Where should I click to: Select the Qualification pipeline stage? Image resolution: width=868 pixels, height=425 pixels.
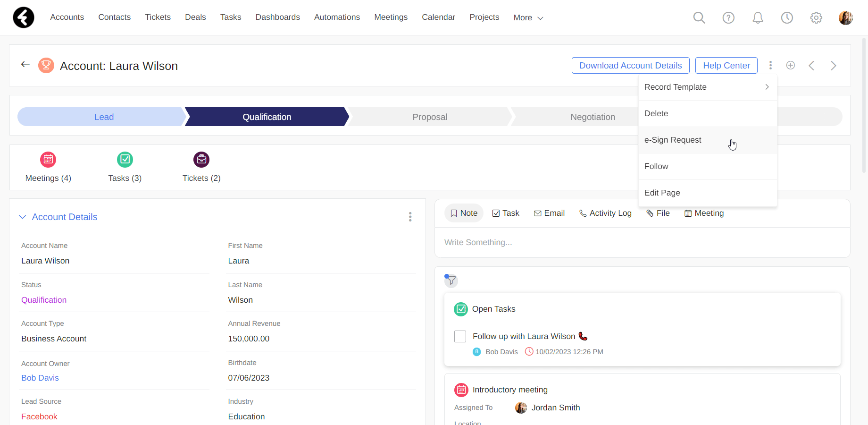coord(267,117)
